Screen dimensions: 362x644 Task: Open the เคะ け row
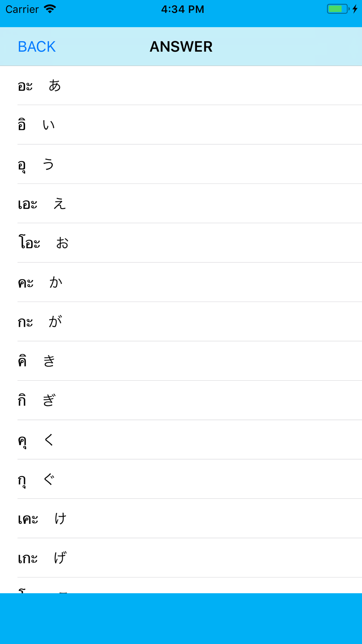click(181, 518)
